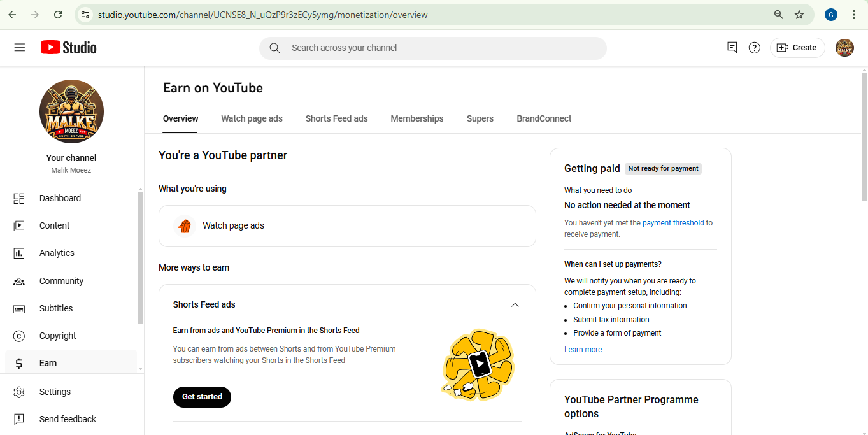Select Earn in sidebar

click(71, 363)
